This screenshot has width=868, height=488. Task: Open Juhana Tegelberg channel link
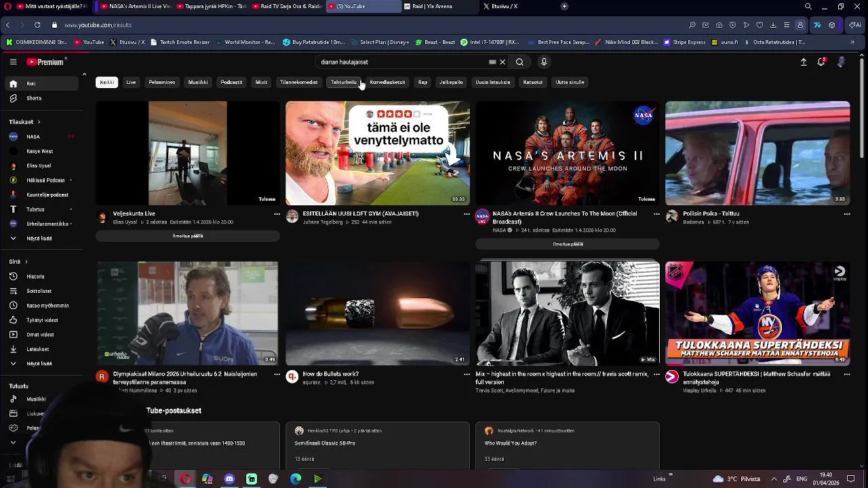[323, 222]
